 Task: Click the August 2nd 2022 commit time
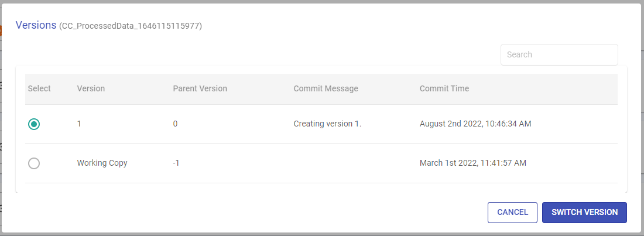(x=475, y=124)
